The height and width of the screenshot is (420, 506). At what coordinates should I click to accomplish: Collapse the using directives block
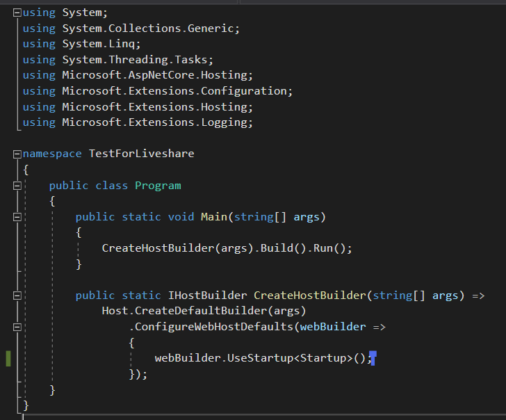click(x=17, y=13)
